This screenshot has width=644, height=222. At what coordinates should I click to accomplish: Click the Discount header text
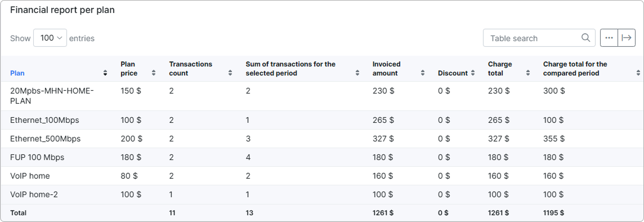point(453,73)
